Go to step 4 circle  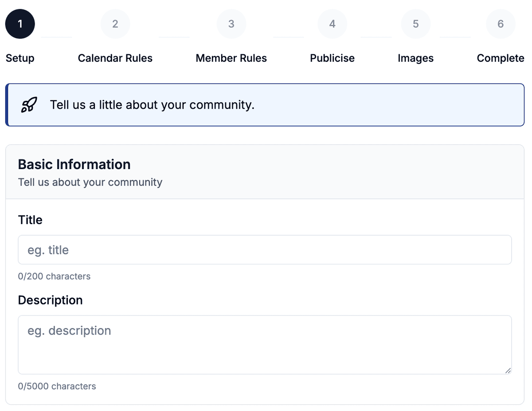332,24
